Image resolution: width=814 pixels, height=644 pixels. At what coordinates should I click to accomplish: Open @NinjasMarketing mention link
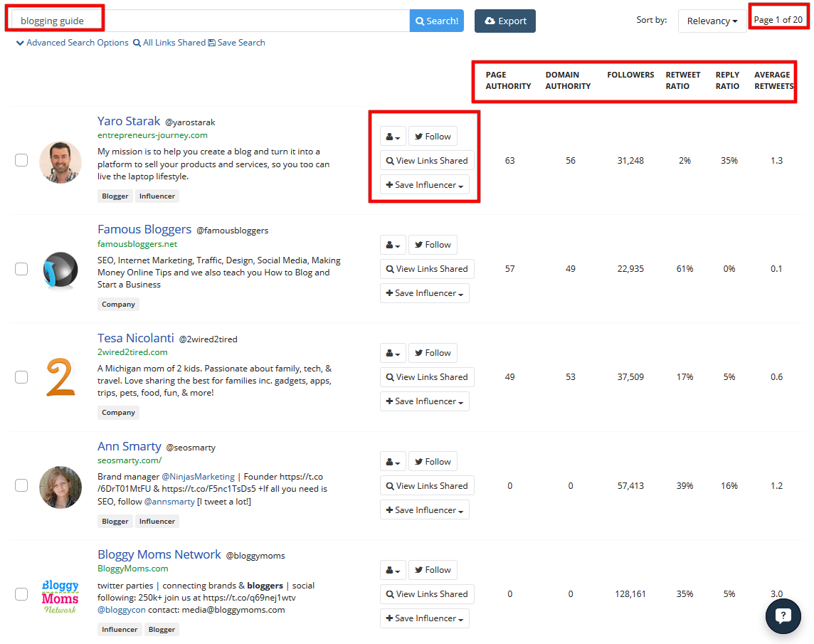coord(199,477)
